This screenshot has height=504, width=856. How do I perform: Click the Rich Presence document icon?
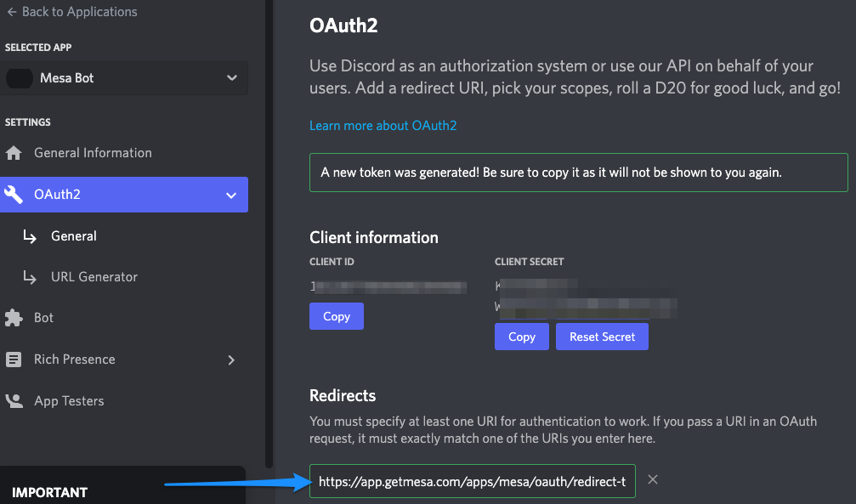coord(14,360)
